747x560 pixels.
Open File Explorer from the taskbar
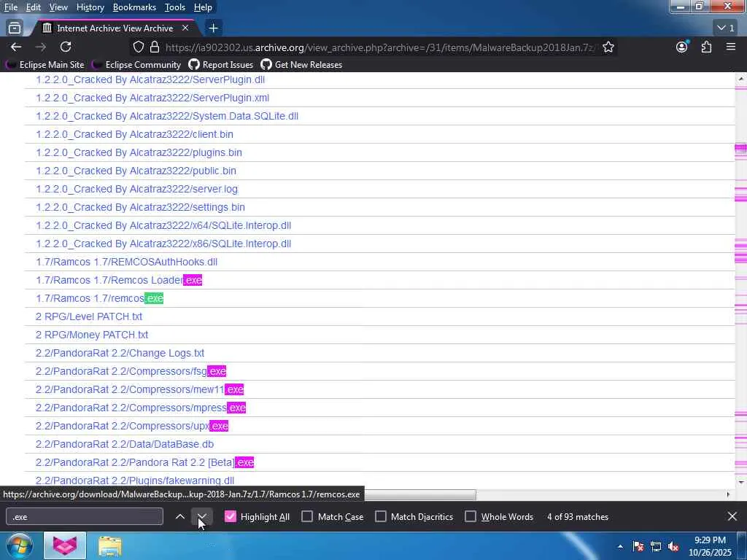(110, 545)
